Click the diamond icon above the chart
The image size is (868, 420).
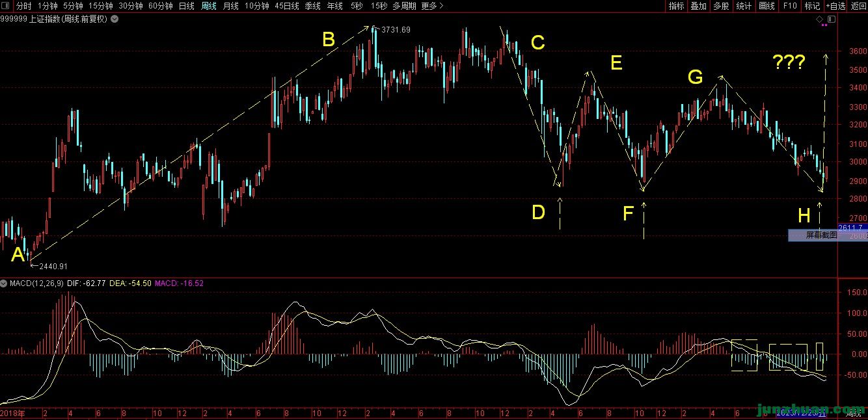pos(820,19)
